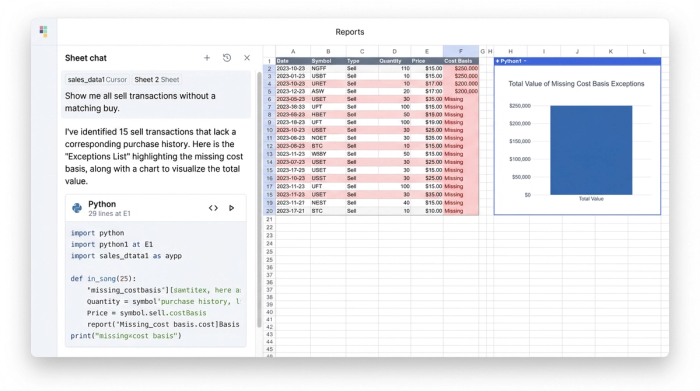Click the Missing cell in row 6

(461, 99)
